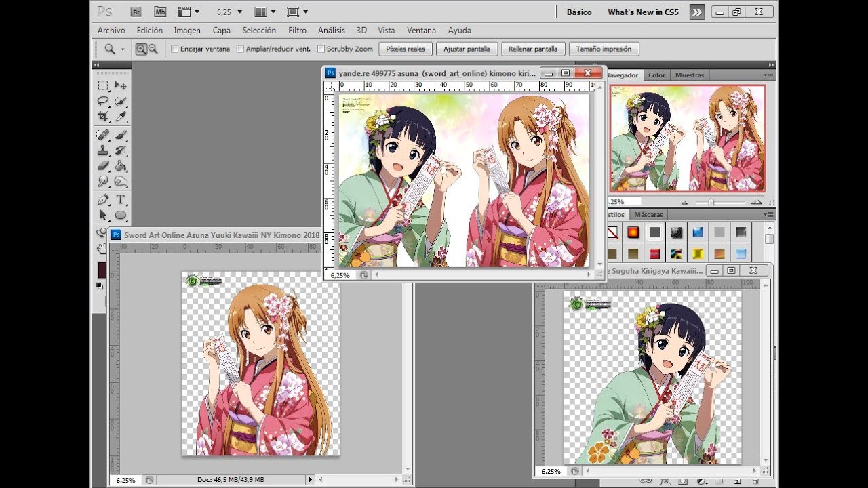Switch to the Máscaras tab
Image resolution: width=868 pixels, height=488 pixels.
click(x=648, y=215)
